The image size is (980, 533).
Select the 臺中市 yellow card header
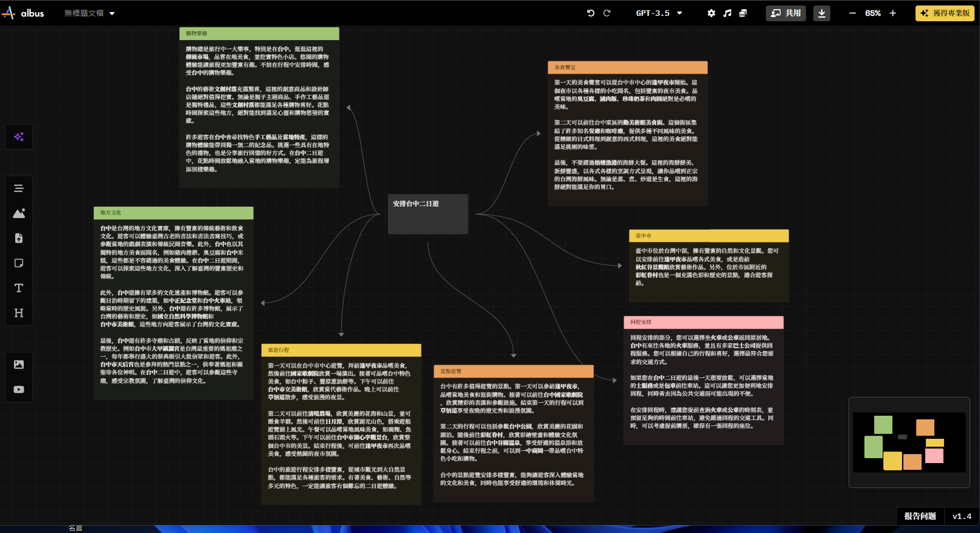(x=709, y=236)
